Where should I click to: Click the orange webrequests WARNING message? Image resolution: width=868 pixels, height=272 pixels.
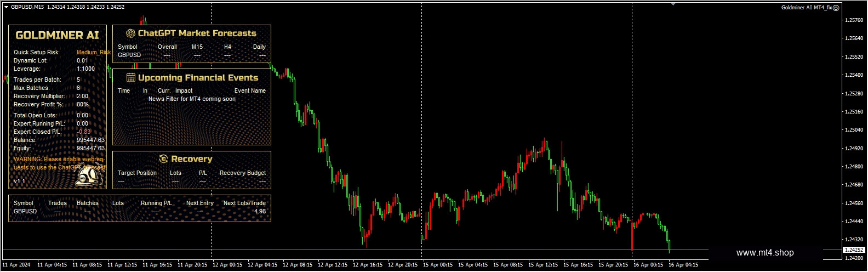click(x=60, y=163)
